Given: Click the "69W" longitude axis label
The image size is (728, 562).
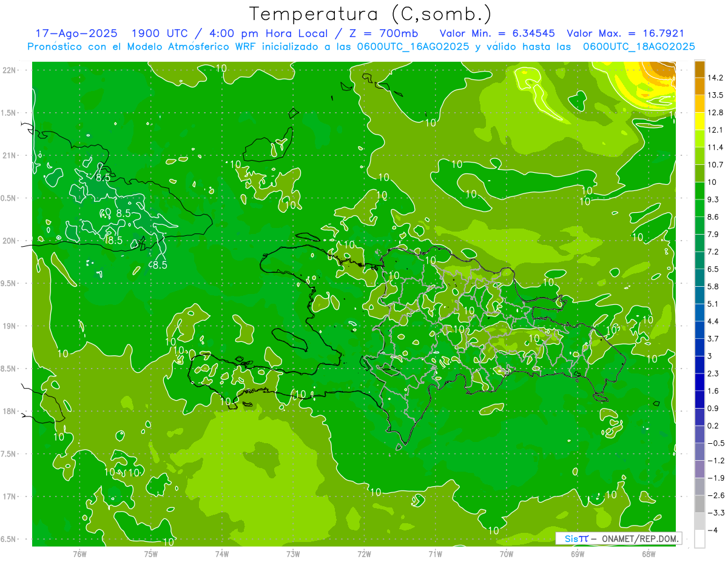Looking at the screenshot, I should pos(578,553).
